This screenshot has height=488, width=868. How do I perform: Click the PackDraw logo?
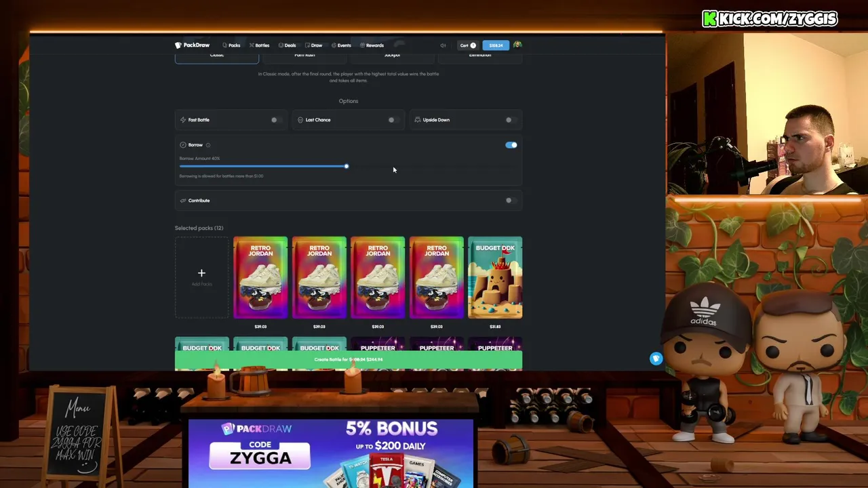pos(192,45)
